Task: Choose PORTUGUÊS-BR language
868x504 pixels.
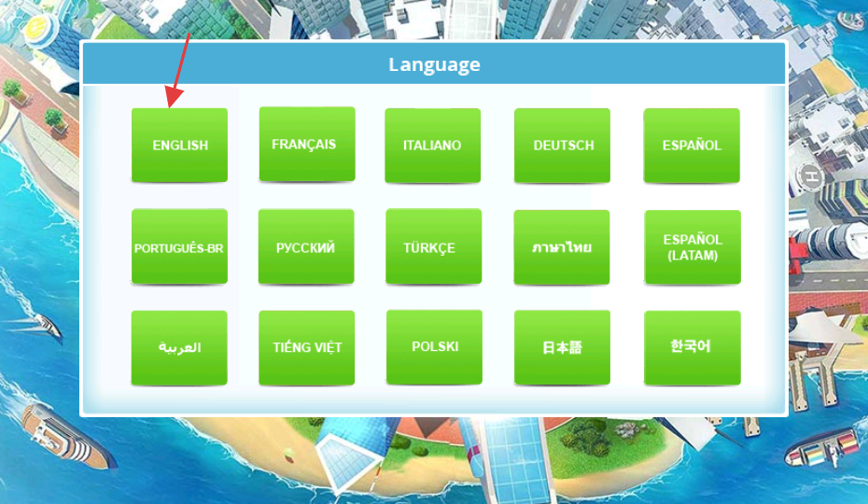Action: point(179,246)
